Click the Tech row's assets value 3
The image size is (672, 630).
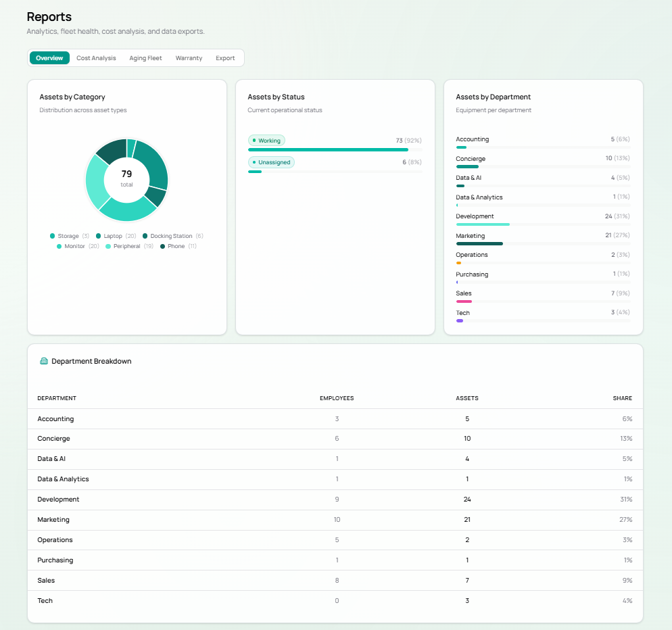(x=467, y=601)
